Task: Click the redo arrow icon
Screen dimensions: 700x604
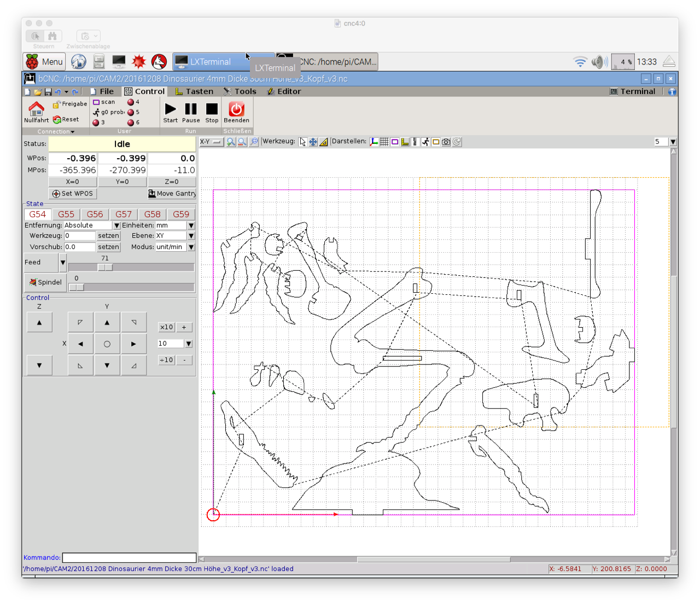Action: point(75,92)
